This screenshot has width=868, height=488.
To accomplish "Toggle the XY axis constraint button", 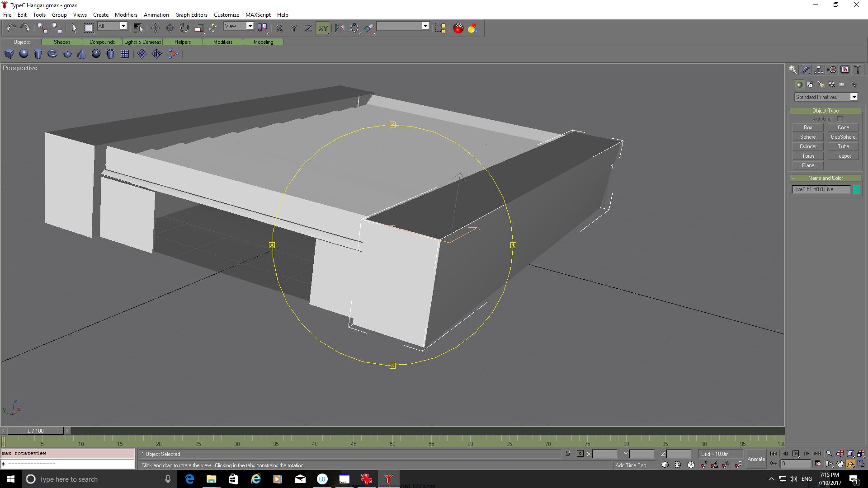I will tap(323, 28).
